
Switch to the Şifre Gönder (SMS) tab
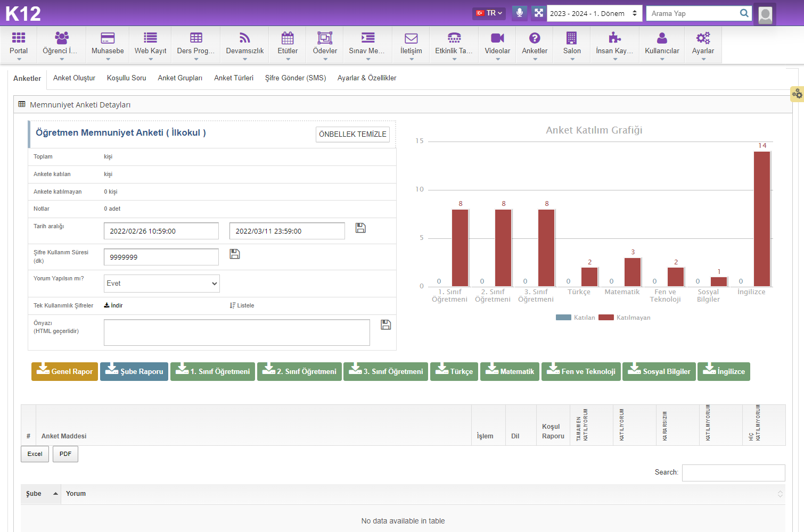(296, 78)
